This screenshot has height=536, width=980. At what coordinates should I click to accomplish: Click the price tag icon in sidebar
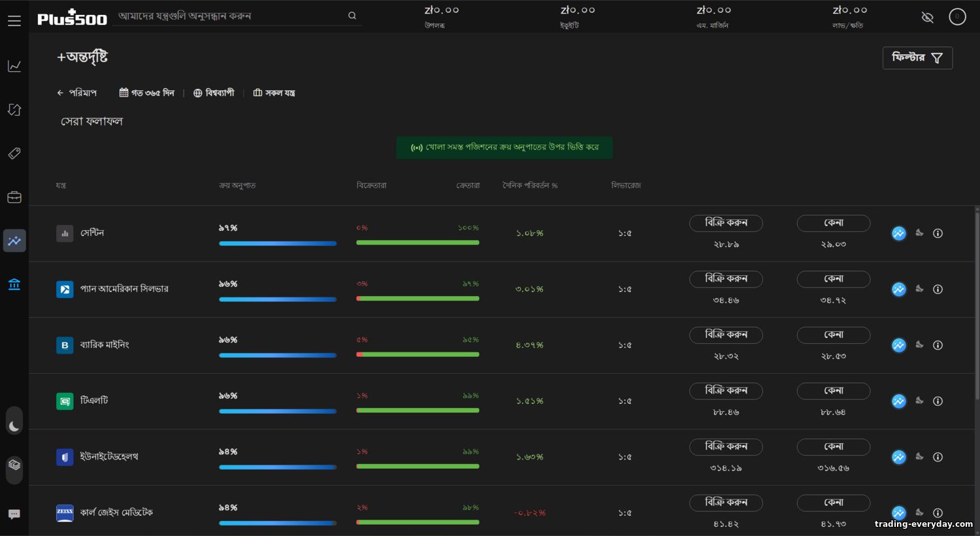[x=14, y=154]
